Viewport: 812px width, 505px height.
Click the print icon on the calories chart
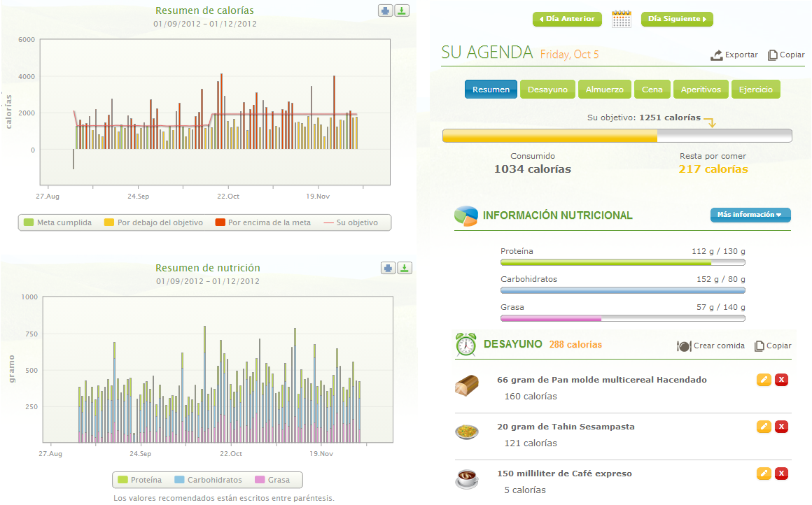[386, 10]
